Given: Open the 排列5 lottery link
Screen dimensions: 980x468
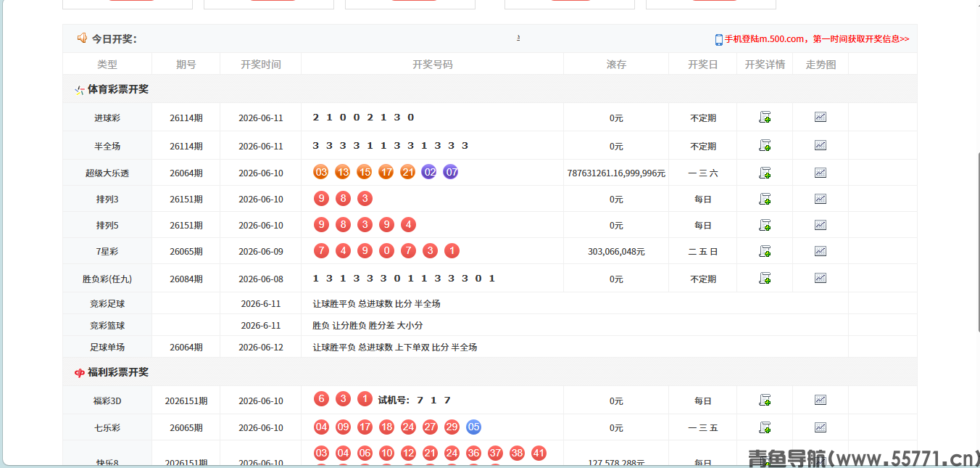Looking at the screenshot, I should 107,226.
